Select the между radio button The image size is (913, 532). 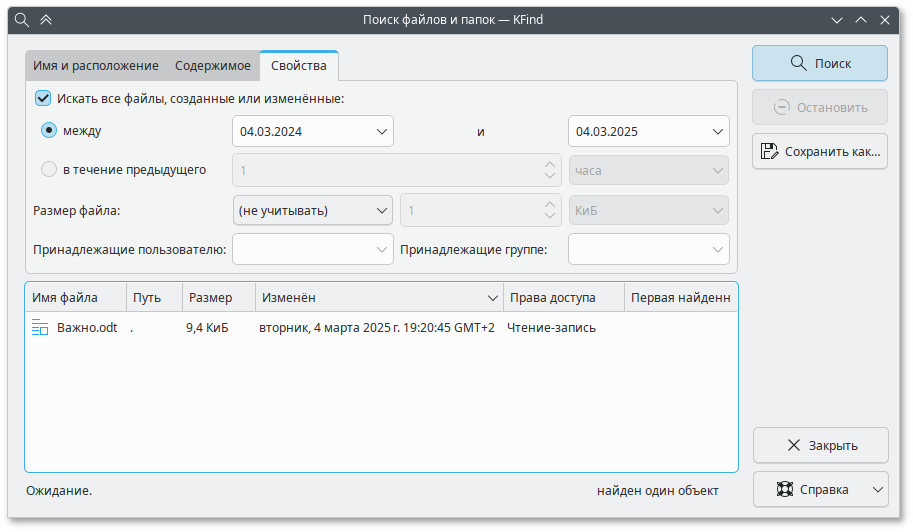[49, 130]
